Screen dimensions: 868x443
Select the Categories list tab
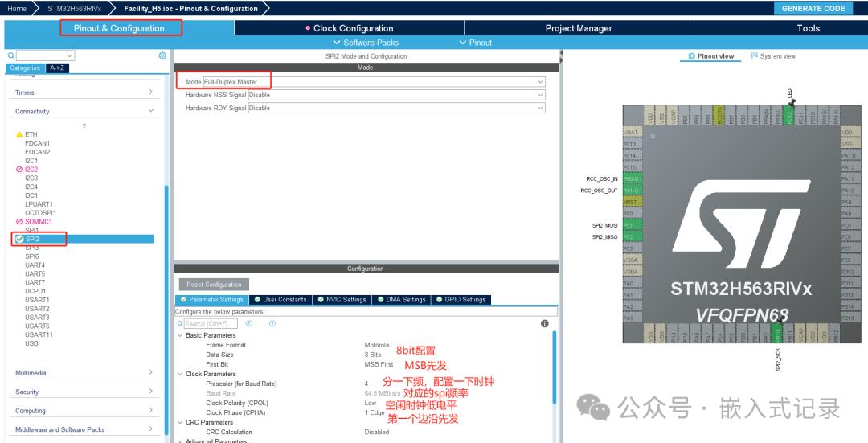coord(25,68)
